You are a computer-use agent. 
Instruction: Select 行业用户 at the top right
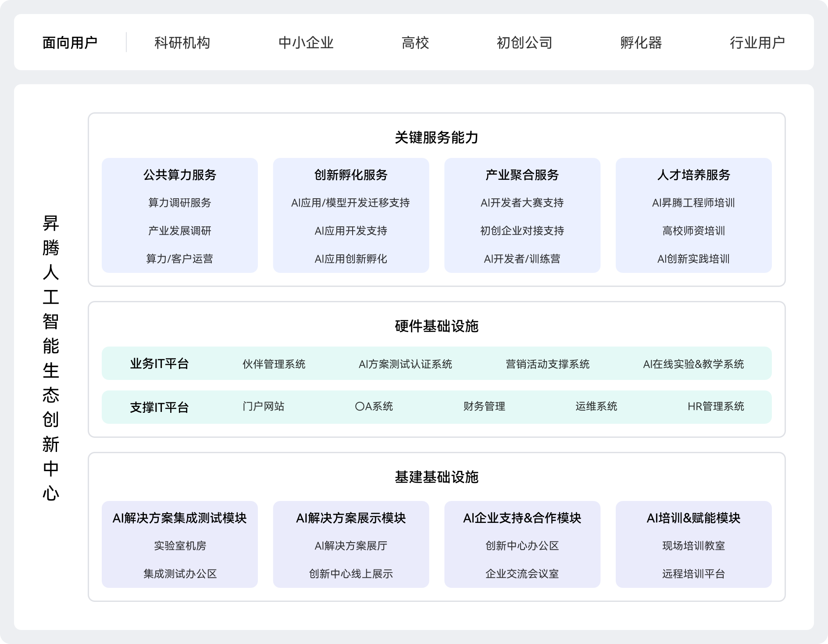point(757,43)
